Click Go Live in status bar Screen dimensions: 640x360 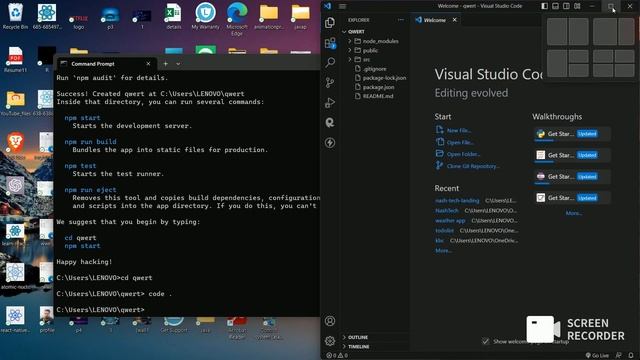597,356
